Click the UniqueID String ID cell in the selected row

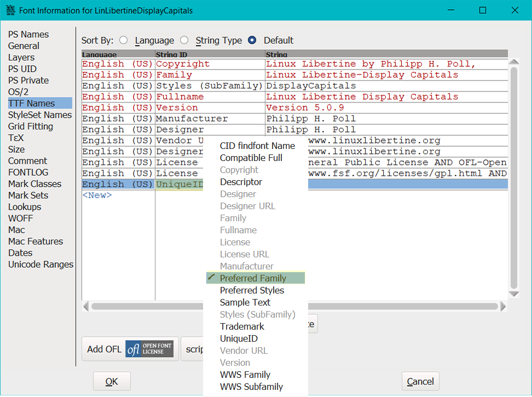180,184
